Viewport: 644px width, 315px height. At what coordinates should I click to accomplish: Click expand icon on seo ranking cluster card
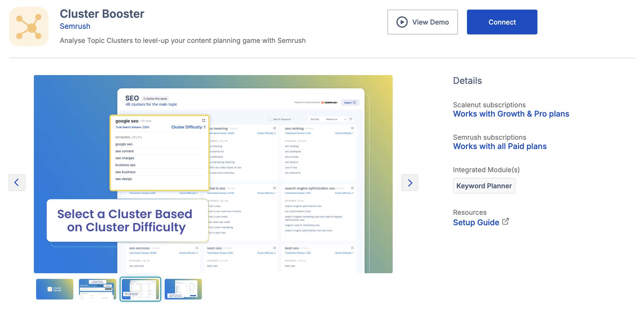[x=352, y=128]
